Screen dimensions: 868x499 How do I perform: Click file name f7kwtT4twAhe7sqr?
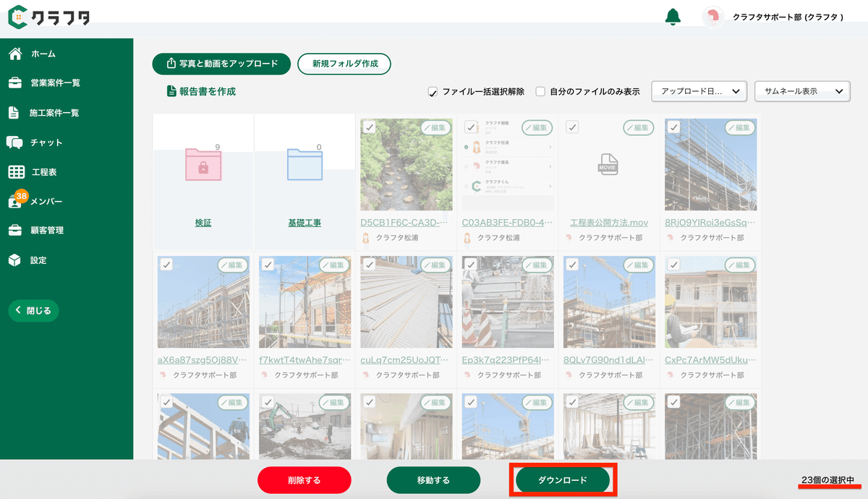[305, 360]
